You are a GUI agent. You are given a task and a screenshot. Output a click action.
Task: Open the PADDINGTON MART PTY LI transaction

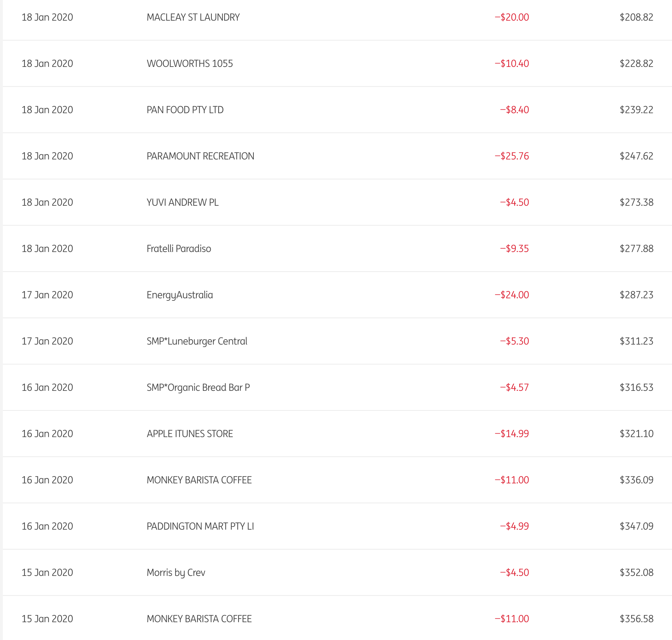pyautogui.click(x=200, y=526)
